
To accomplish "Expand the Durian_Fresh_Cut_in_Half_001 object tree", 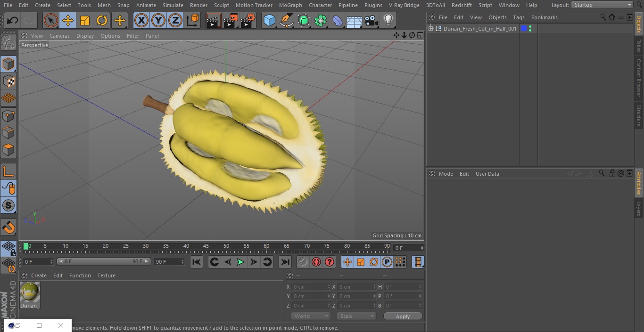I will (430, 29).
